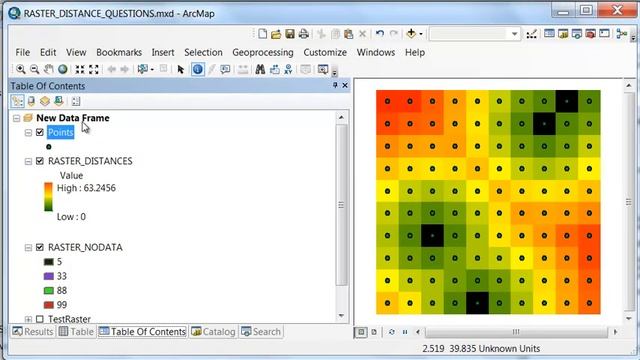Open the Select Features tool dropdown arrow
This screenshot has width=640, height=360.
coord(152,69)
